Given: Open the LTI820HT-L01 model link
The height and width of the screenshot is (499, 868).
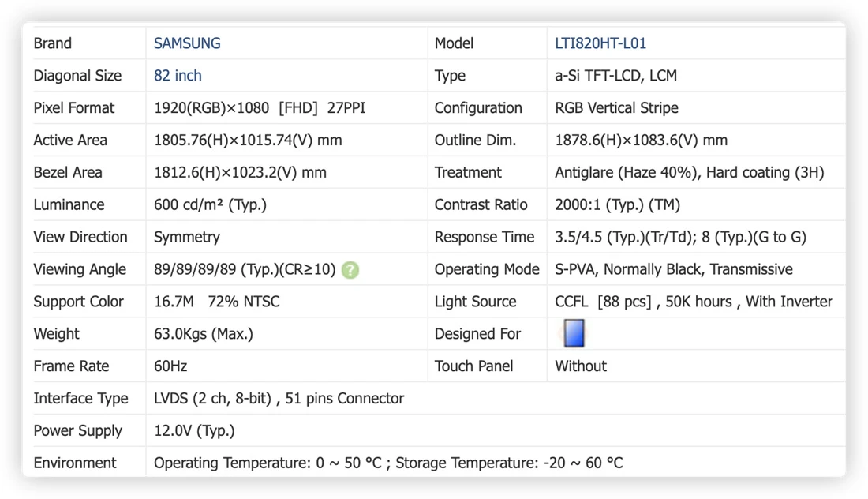Looking at the screenshot, I should (x=600, y=43).
